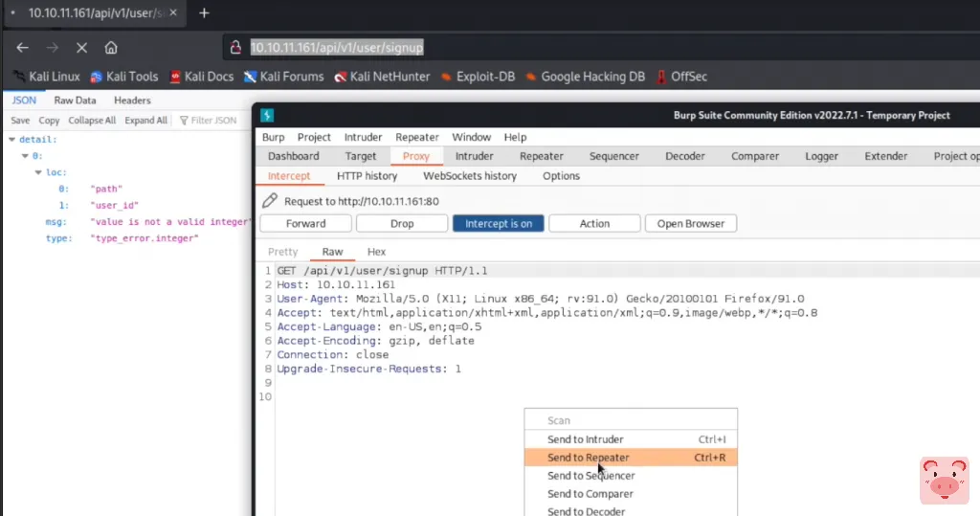Click the pencil edit request target icon
The width and height of the screenshot is (980, 516).
(270, 201)
